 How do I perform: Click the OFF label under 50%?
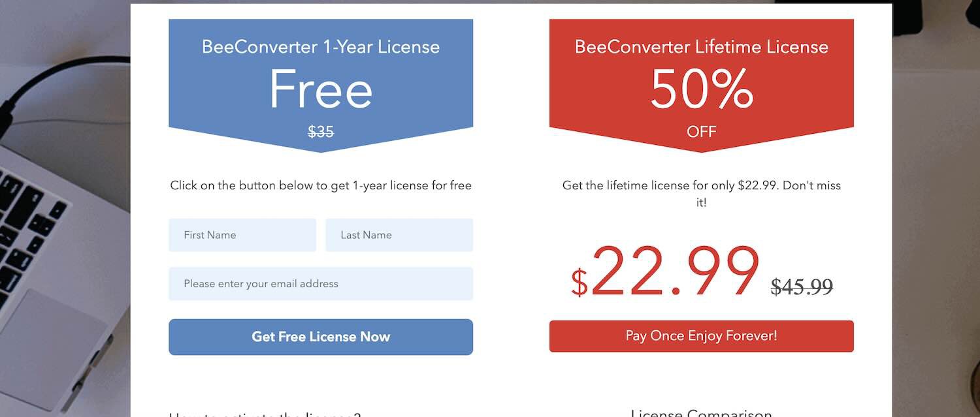click(x=701, y=132)
